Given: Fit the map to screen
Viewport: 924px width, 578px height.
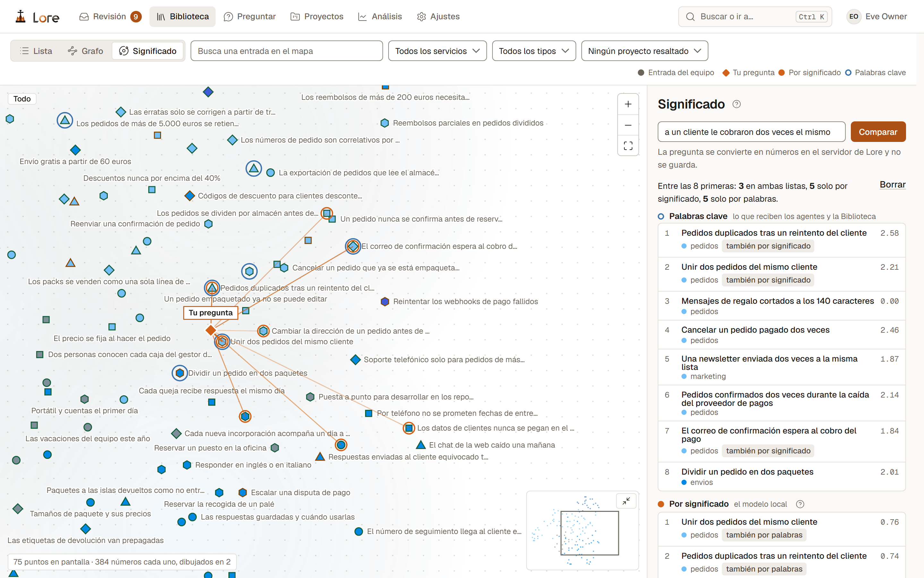Looking at the screenshot, I should [628, 146].
